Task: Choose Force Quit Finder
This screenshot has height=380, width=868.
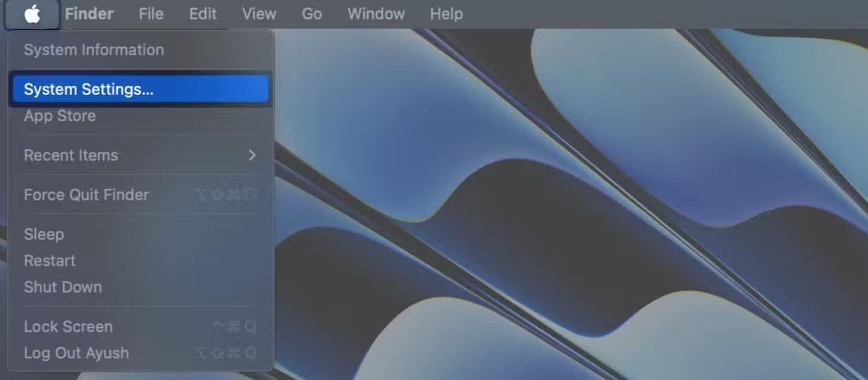Action: (x=86, y=195)
